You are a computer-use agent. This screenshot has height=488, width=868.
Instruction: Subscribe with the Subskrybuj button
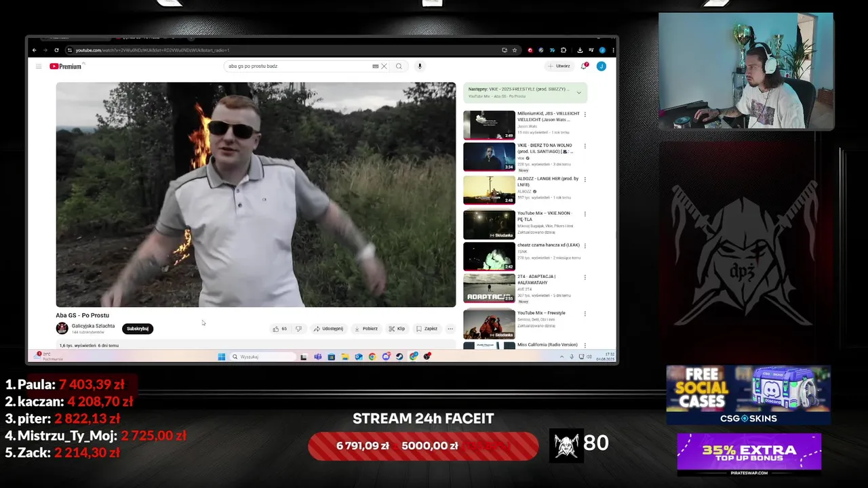(x=138, y=329)
